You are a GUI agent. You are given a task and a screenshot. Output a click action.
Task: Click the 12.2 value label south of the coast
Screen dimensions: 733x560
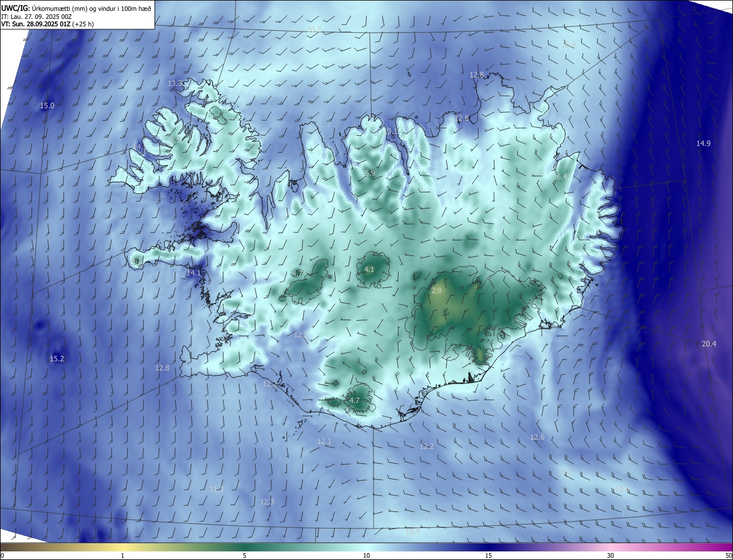pyautogui.click(x=427, y=447)
